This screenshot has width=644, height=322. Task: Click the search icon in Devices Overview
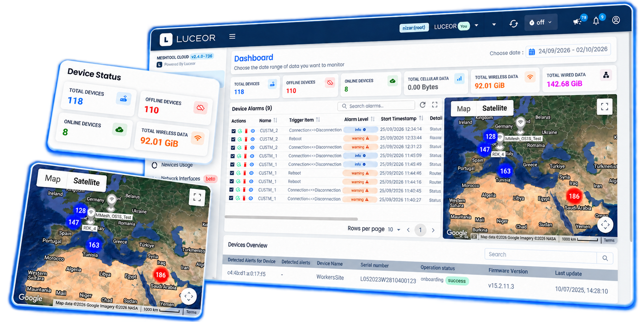coord(605,258)
